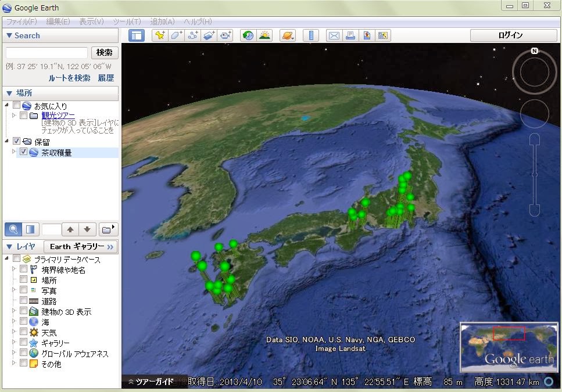Viewport: 562px width, 392px height.
Task: Open the 表示(V) menu
Action: [91, 21]
